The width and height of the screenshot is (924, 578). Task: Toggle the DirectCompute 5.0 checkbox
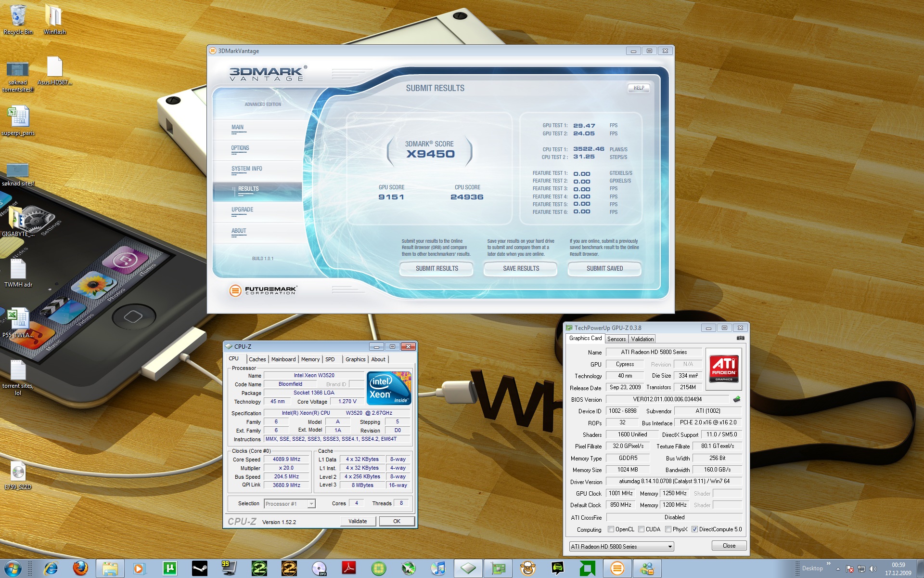694,529
